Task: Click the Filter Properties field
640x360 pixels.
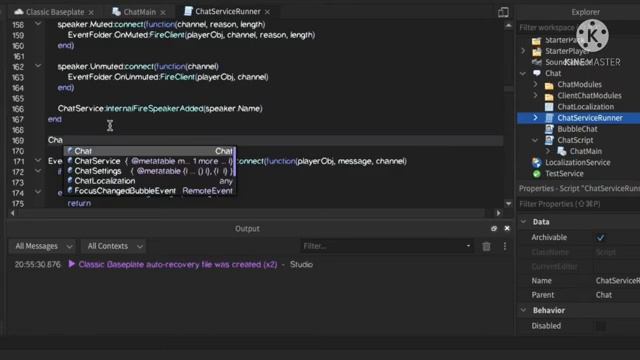Action: click(x=578, y=204)
